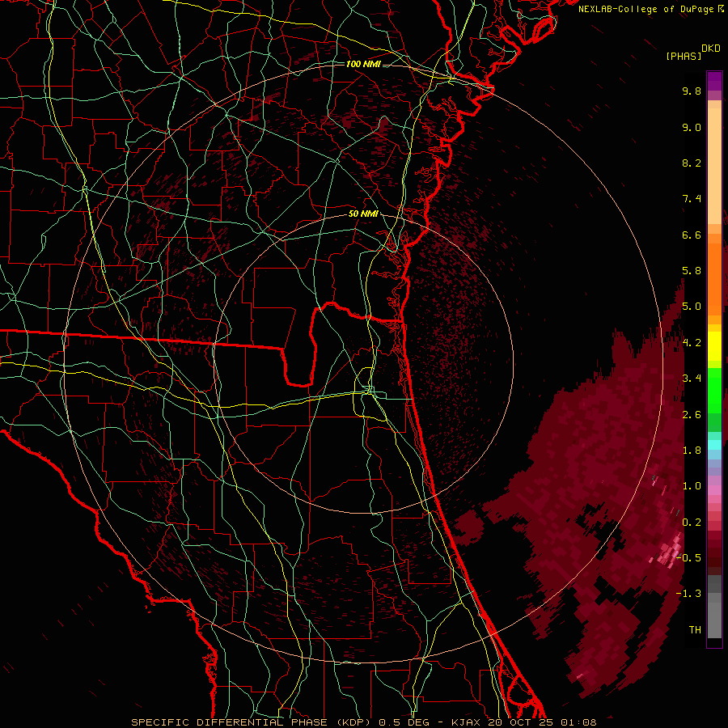
Task: Click the 50 NMI range ring label
Action: pos(363,214)
